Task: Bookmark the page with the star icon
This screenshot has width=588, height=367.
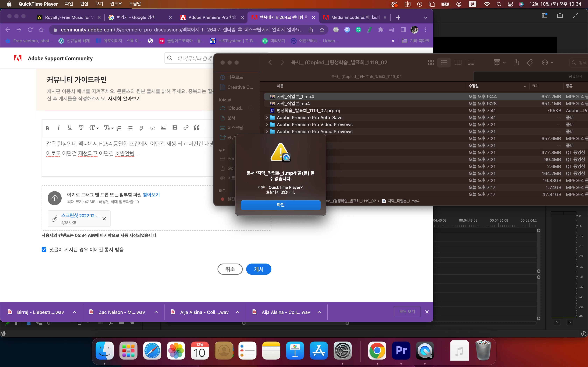Action: [x=322, y=30]
